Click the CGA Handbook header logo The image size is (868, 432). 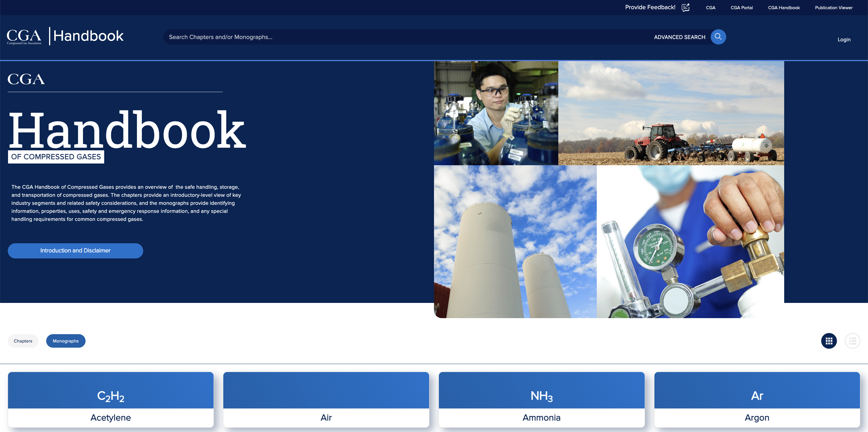coord(65,36)
